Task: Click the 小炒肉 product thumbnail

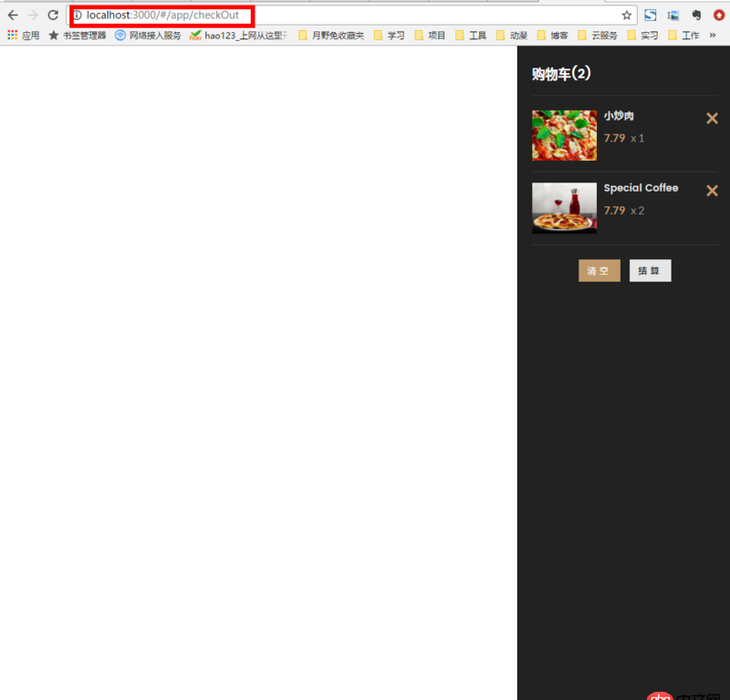Action: (564, 136)
